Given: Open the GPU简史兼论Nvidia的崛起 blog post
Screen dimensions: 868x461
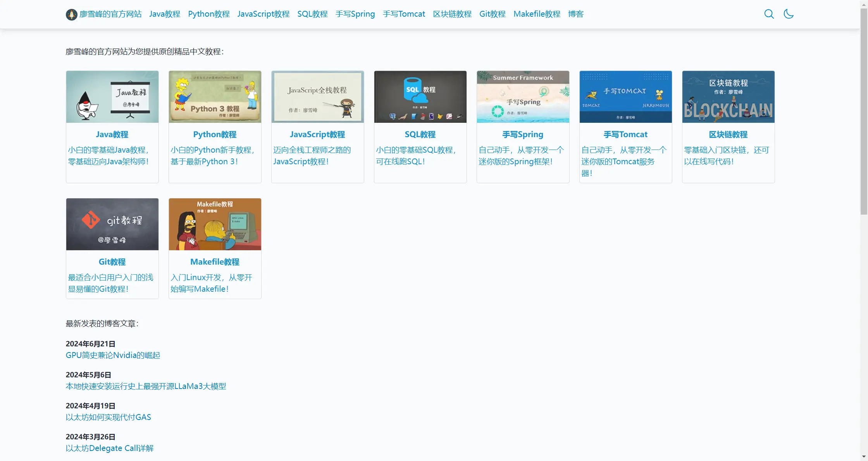Looking at the screenshot, I should 113,355.
